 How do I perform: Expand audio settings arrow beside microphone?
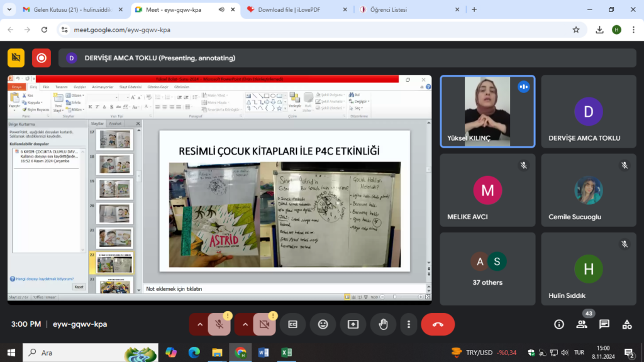200,324
